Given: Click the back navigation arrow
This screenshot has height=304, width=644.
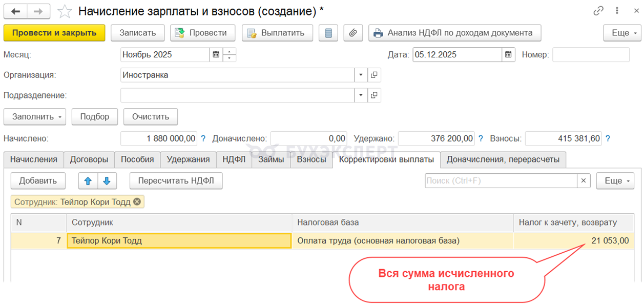Looking at the screenshot, I should click(16, 11).
